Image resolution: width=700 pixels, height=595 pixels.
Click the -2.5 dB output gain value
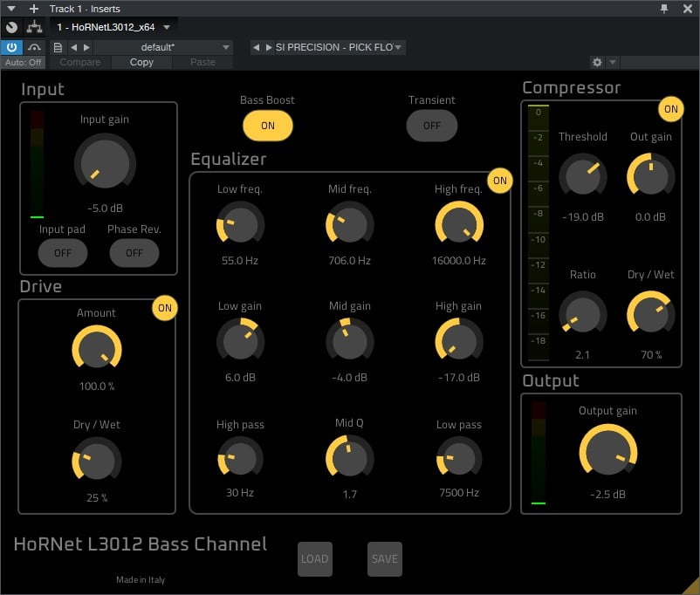coord(608,495)
